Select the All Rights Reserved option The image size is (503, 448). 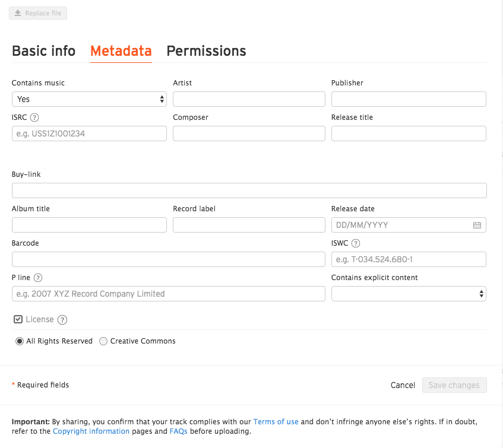click(x=20, y=341)
